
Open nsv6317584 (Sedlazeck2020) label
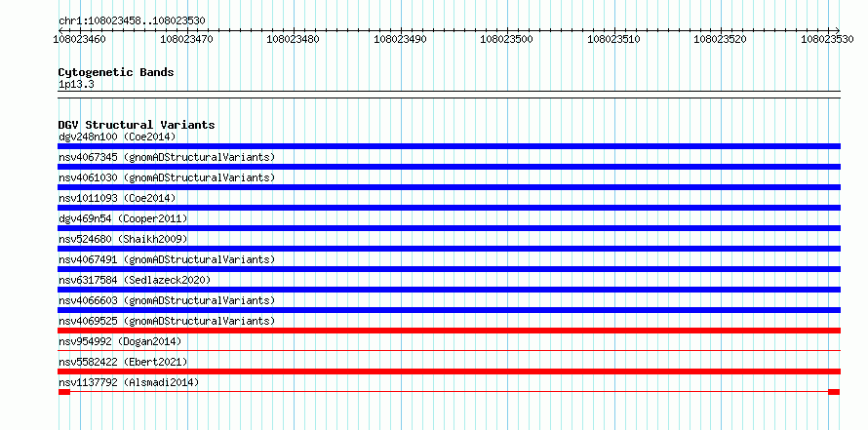coord(135,280)
